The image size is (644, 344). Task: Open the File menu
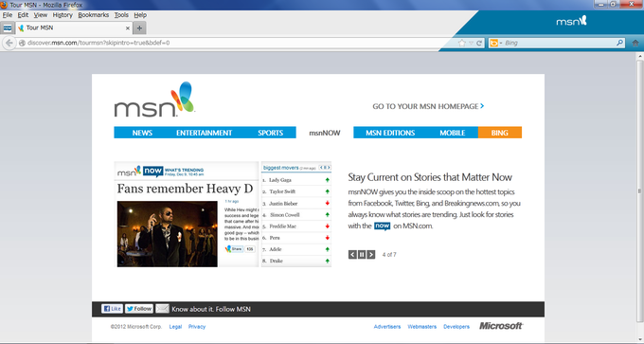pyautogui.click(x=8, y=15)
